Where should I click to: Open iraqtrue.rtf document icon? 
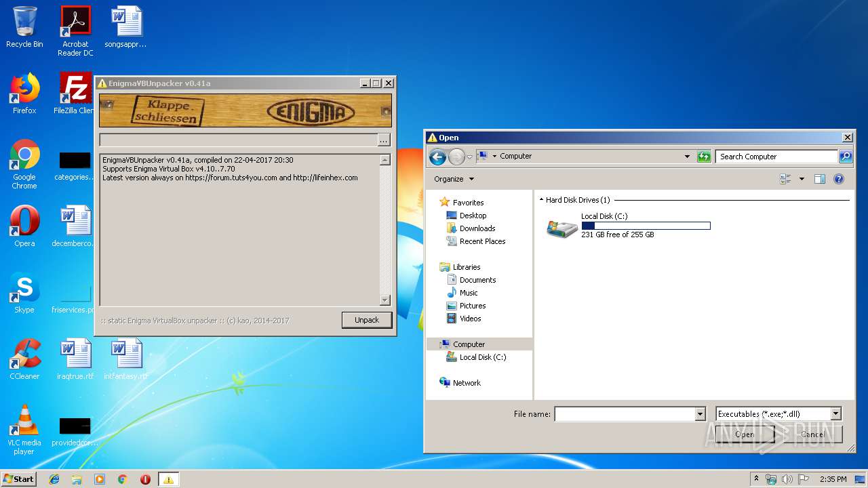tap(75, 359)
